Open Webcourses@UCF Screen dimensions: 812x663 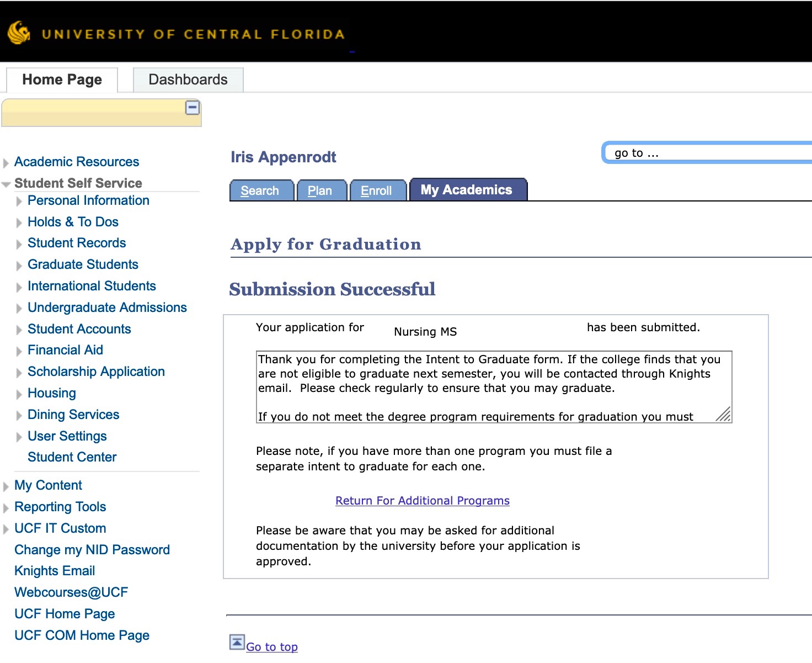tap(71, 592)
